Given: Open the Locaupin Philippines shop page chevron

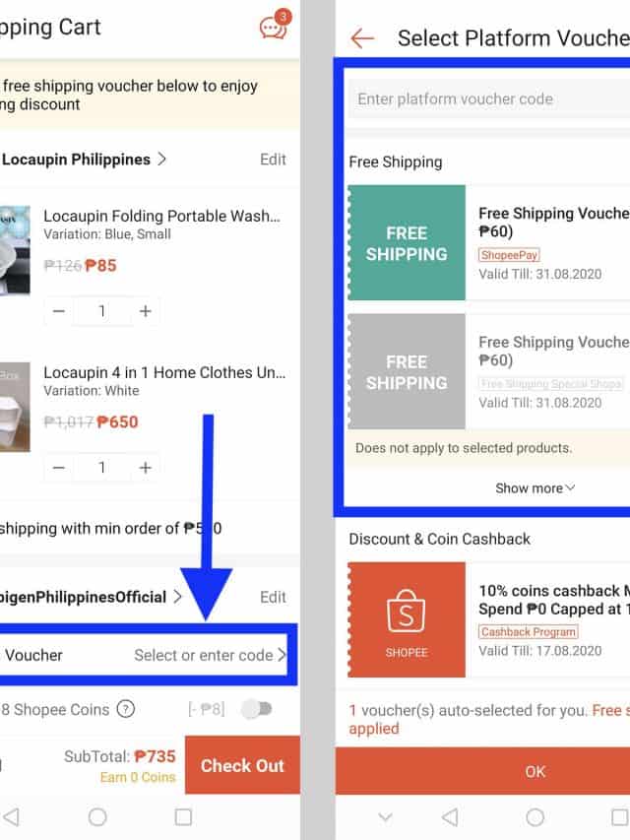Looking at the screenshot, I should [x=161, y=160].
